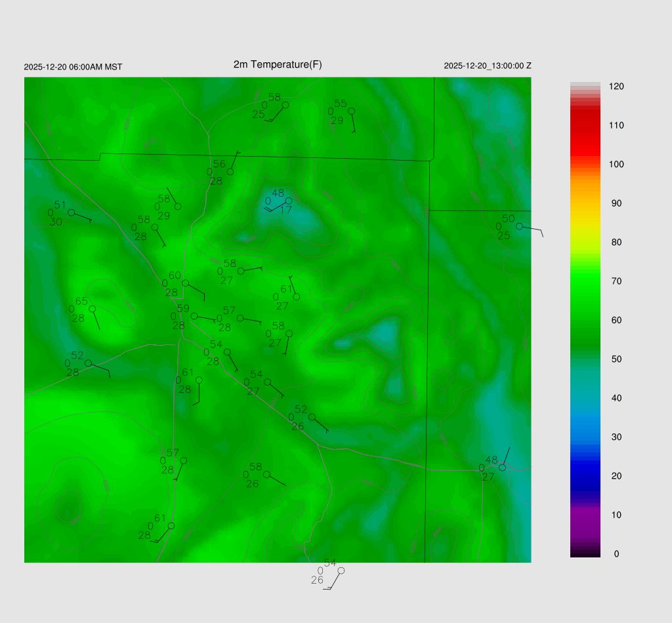Click the 120 label on the color scale
This screenshot has height=623, width=672.
tap(616, 87)
